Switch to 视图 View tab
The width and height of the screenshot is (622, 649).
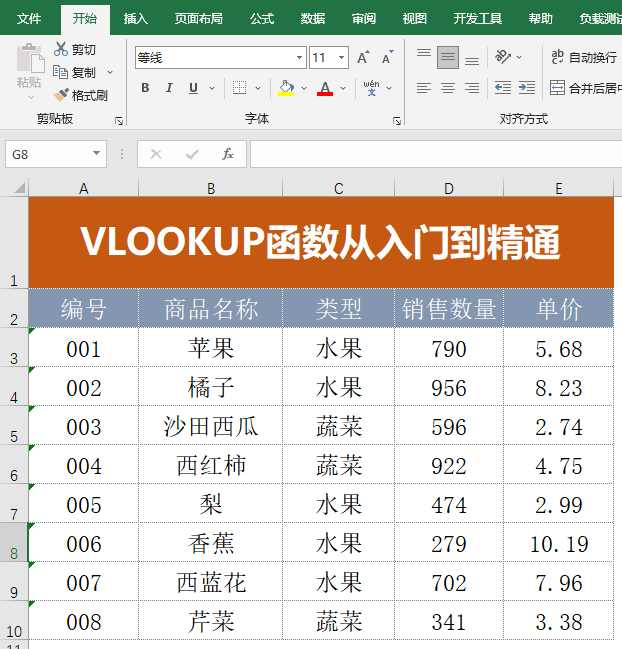coord(415,19)
